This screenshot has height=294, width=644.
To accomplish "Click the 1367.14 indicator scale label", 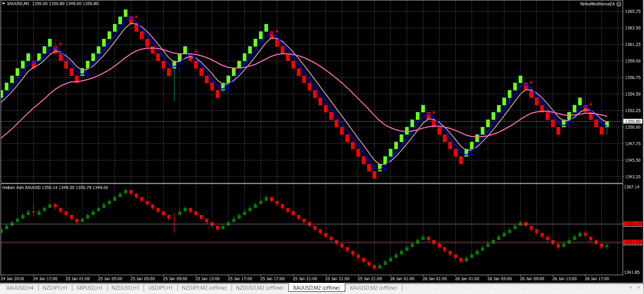I will tap(632, 187).
